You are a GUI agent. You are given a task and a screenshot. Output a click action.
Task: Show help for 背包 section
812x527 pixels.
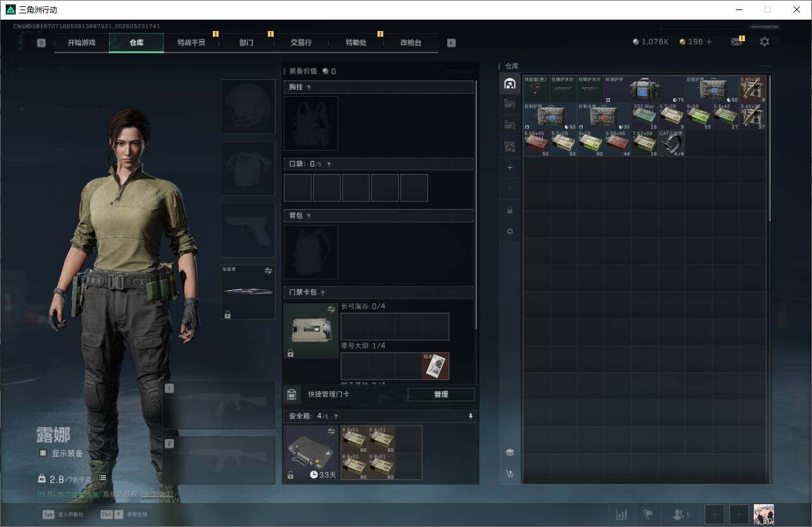(x=308, y=216)
